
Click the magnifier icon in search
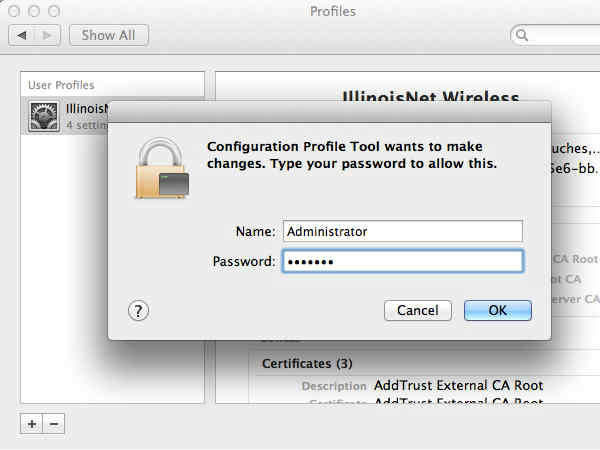[x=522, y=35]
